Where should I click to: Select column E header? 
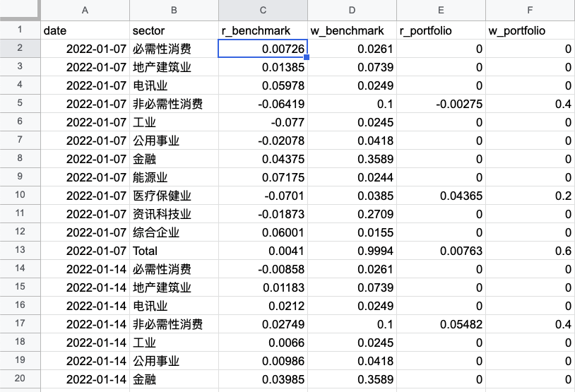point(441,11)
